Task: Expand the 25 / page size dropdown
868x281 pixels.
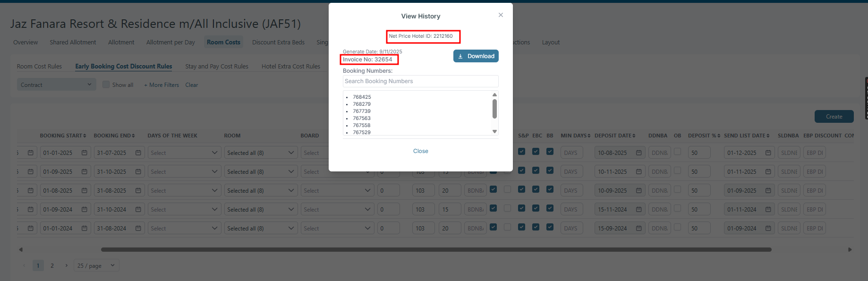Action: 96,265
